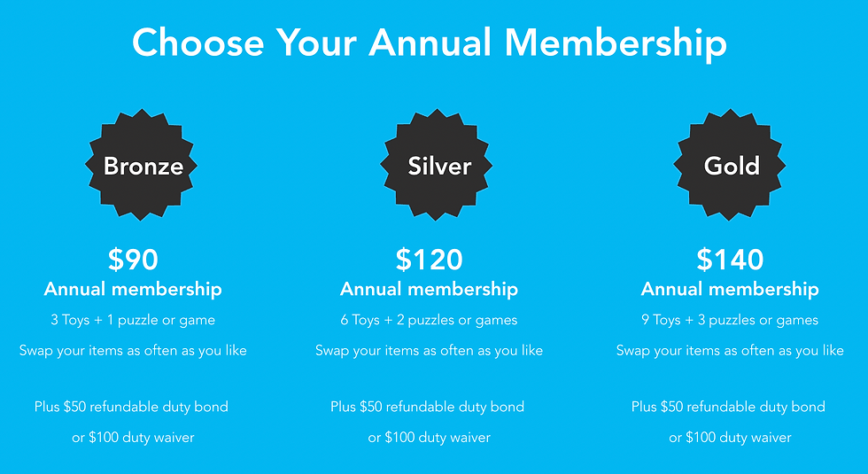868x474 pixels.
Task: Select the $140 Gold price
Action: [730, 259]
